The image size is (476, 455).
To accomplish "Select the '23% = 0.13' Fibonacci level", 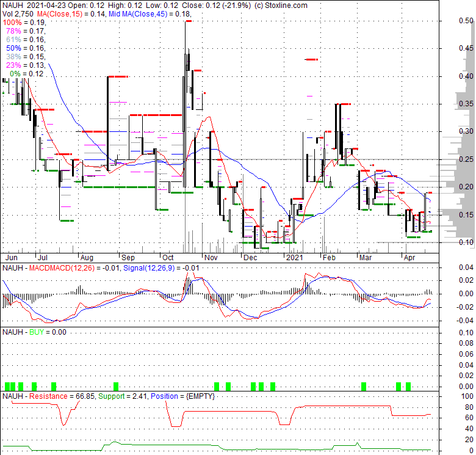I will coord(26,65).
